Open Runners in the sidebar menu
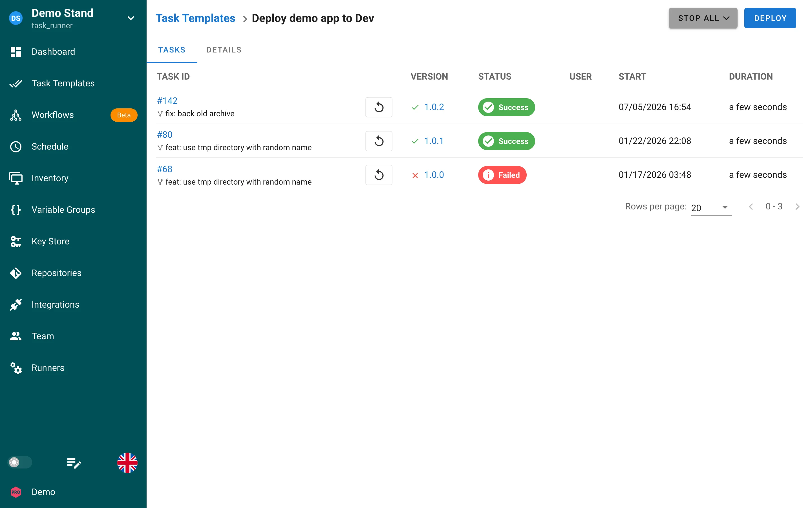Screen dimensions: 812x508 click(x=73, y=368)
